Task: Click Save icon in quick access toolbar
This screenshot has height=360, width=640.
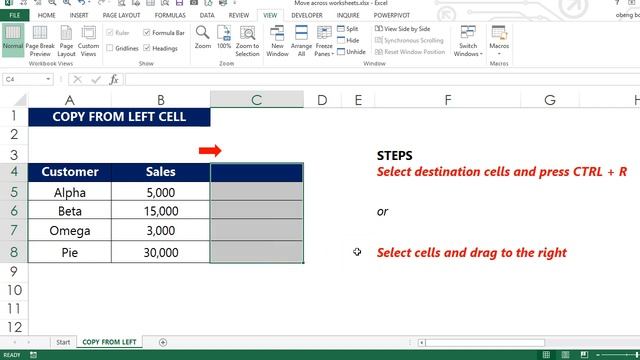Action: tap(179, 3)
